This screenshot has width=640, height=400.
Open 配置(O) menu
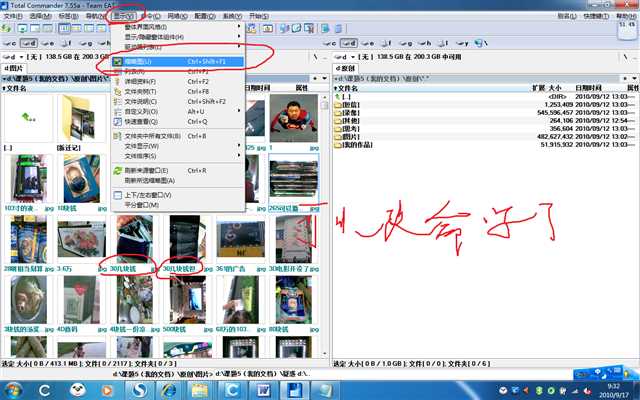tap(204, 16)
